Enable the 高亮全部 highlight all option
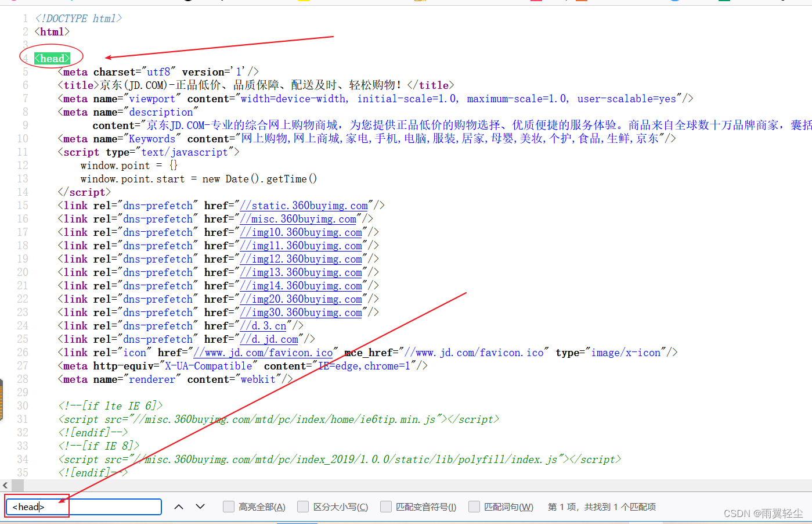The image size is (812, 524). (229, 507)
